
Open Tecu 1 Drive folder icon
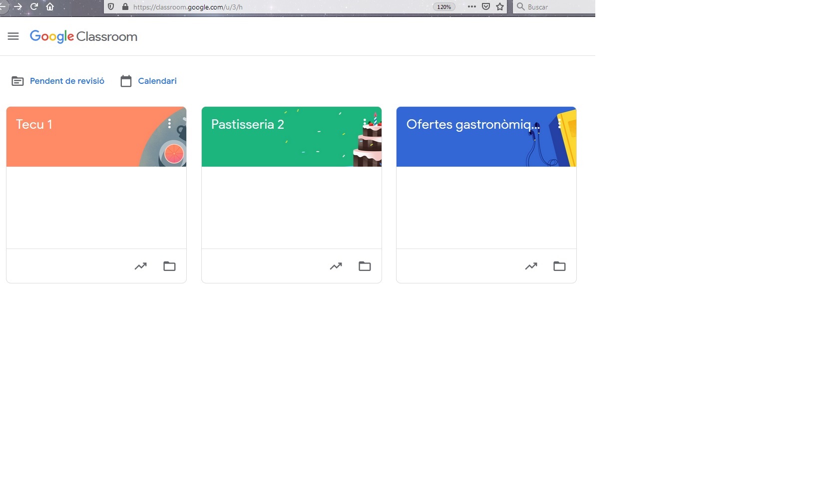coord(169,266)
